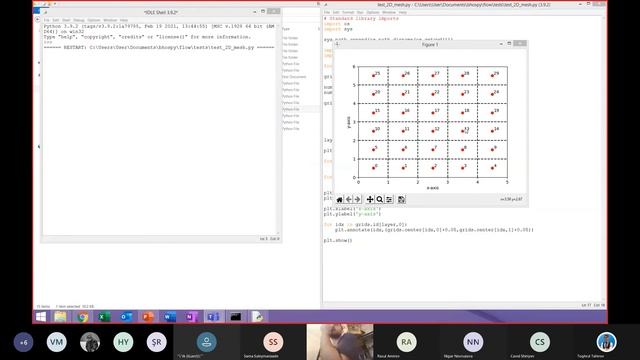640x360 pixels.
Task: Select participant SS tile
Action: (x=273, y=342)
